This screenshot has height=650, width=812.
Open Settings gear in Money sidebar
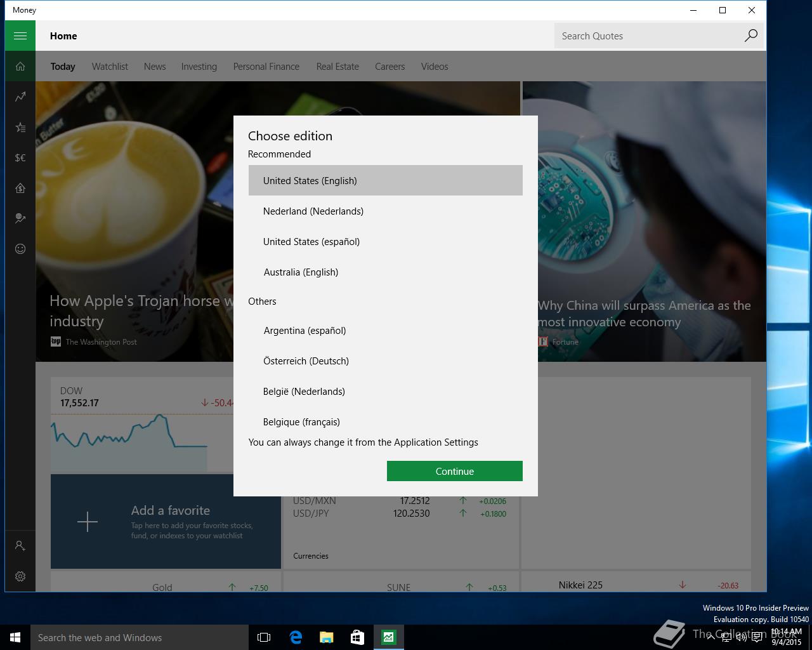pyautogui.click(x=20, y=576)
